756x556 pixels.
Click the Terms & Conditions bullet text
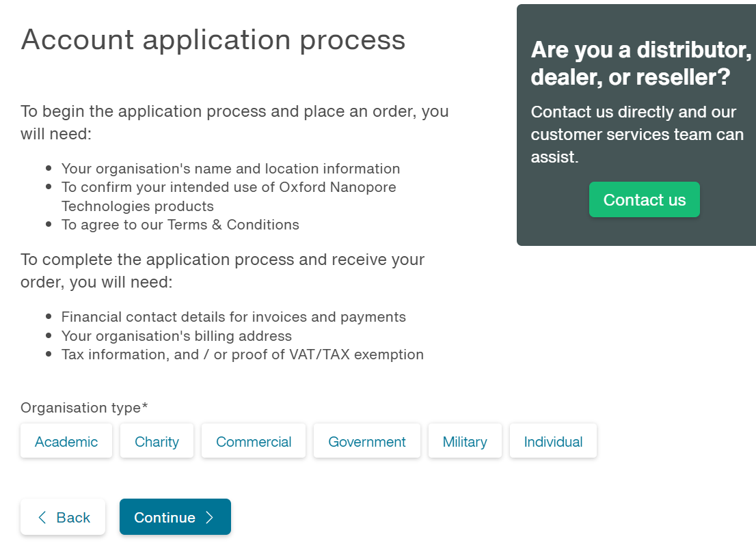(180, 224)
